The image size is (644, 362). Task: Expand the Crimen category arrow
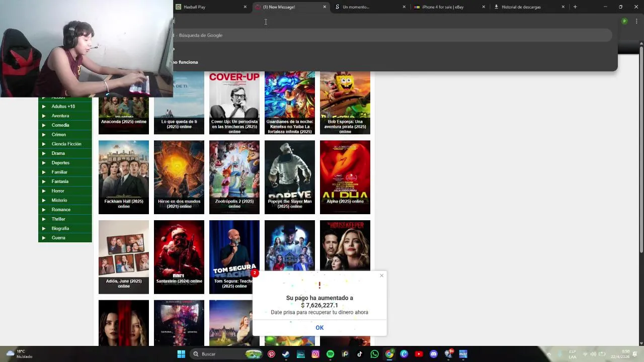[44, 135]
